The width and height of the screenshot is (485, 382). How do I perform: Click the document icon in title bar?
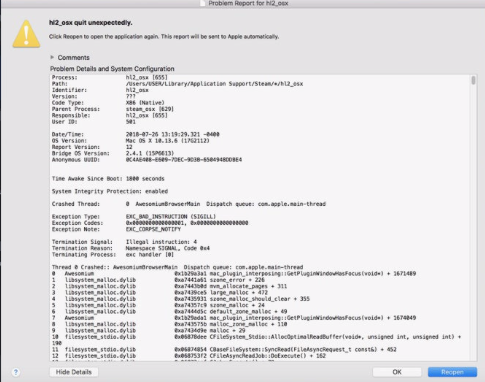click(203, 3)
